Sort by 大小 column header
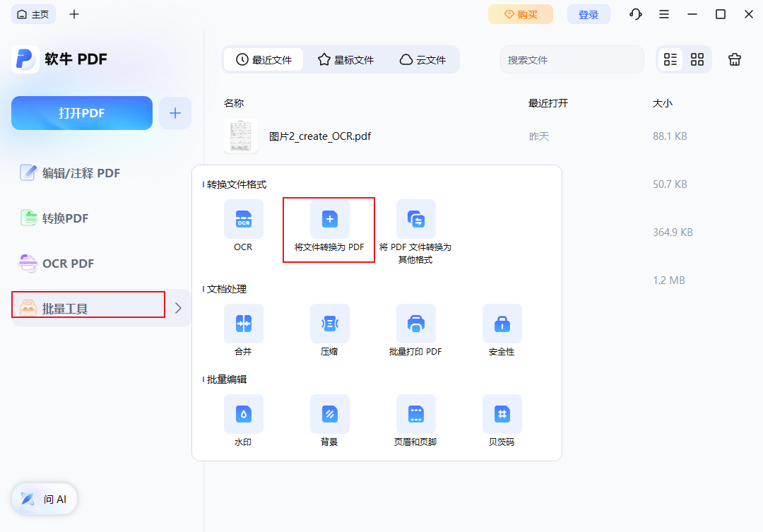This screenshot has width=763, height=532. 662,103
